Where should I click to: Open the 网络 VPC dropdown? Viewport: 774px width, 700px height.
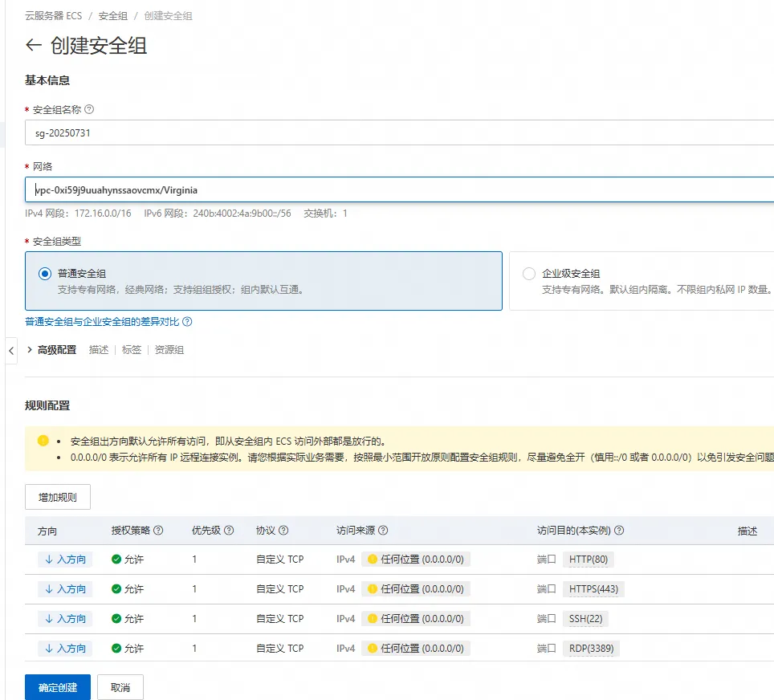point(399,189)
